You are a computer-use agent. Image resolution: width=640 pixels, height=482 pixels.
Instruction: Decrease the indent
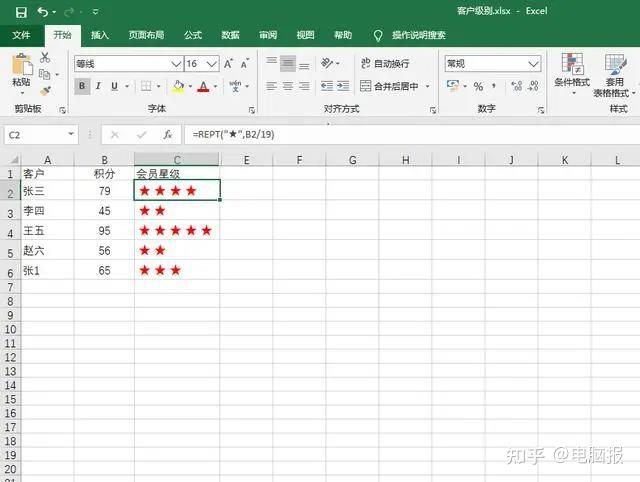pos(327,86)
